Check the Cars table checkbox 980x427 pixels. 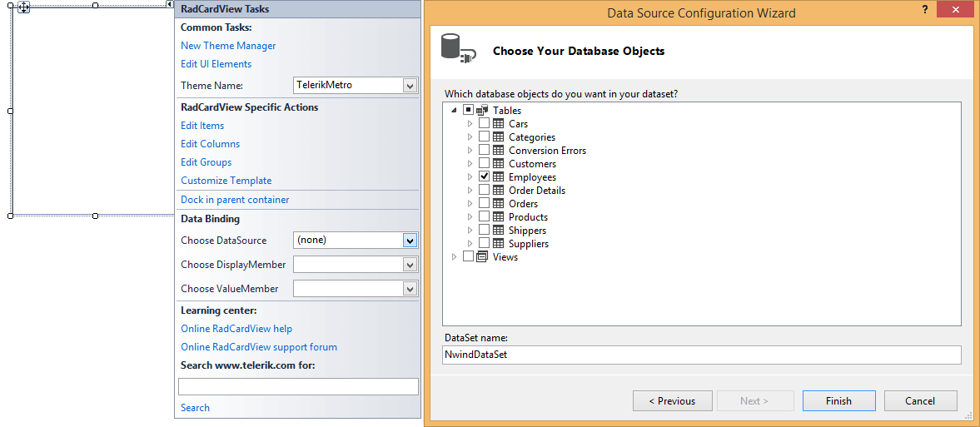pyautogui.click(x=485, y=123)
